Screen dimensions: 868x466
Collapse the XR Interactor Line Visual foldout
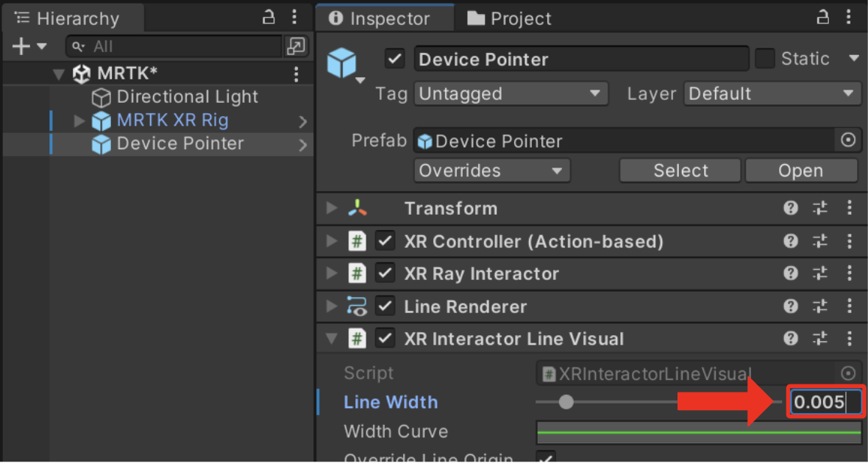(x=332, y=339)
